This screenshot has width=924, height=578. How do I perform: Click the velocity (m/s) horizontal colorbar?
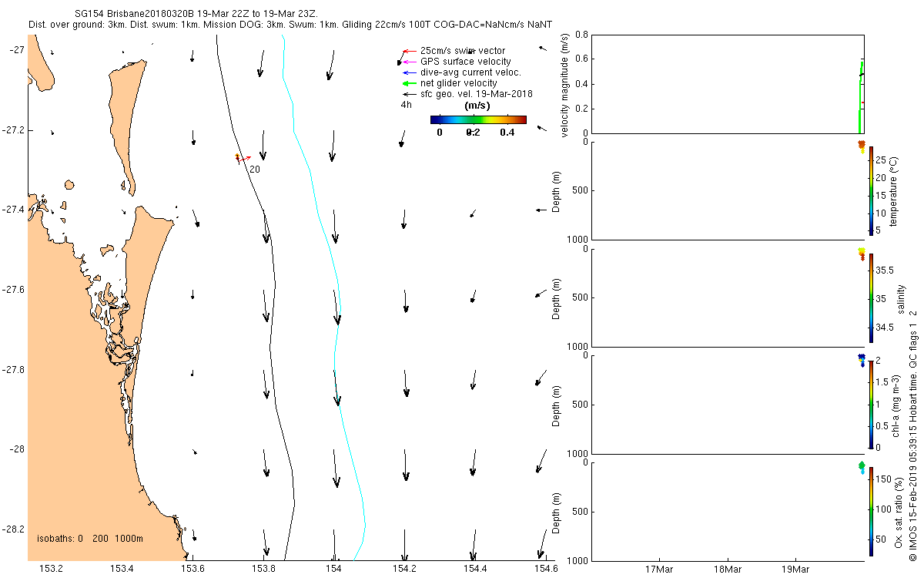(478, 119)
